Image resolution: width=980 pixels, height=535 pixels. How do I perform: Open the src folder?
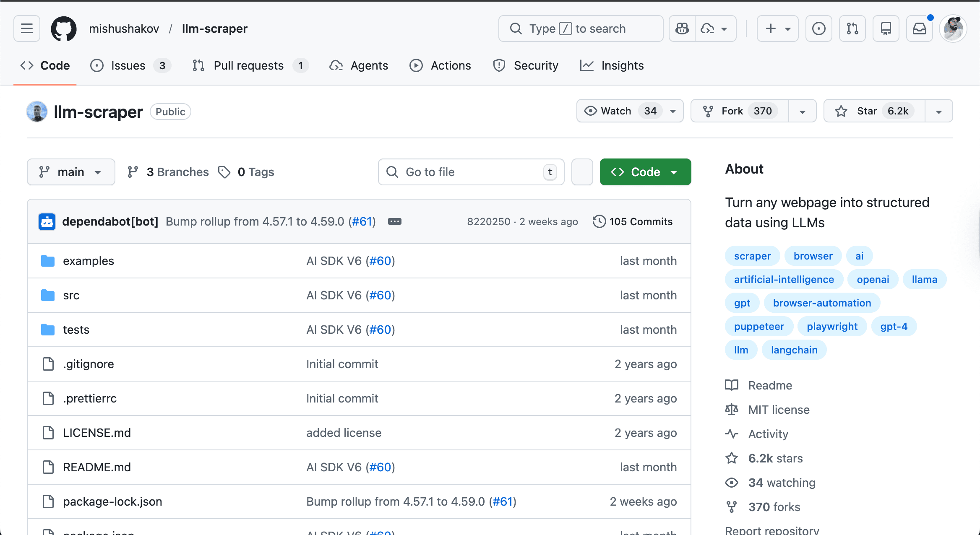[x=71, y=296]
